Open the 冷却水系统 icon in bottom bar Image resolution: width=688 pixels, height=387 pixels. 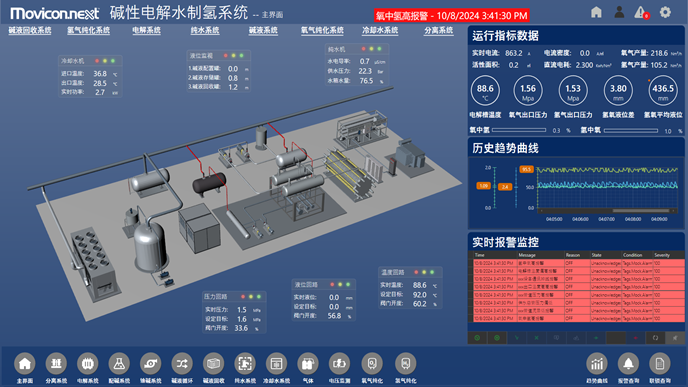pos(276,364)
